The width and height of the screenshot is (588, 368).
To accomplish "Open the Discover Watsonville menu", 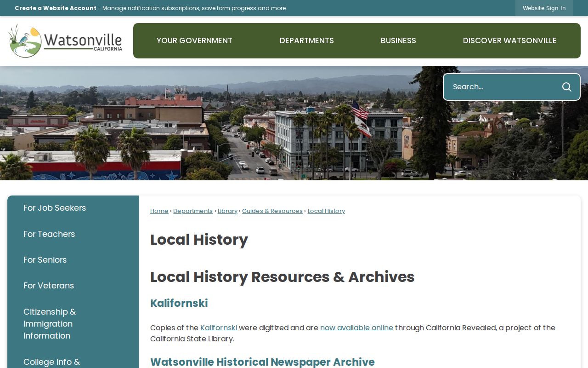I will pyautogui.click(x=509, y=40).
